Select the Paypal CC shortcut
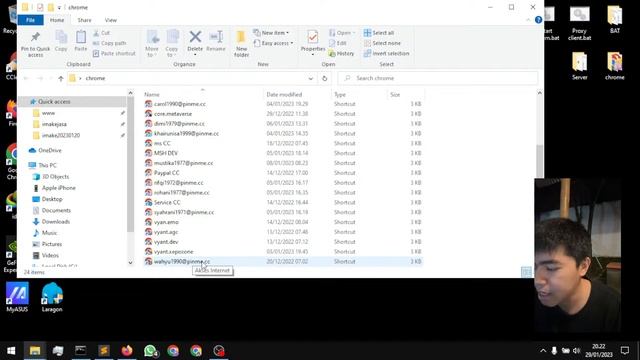Viewport: 640px width, 360px height. tap(167, 173)
